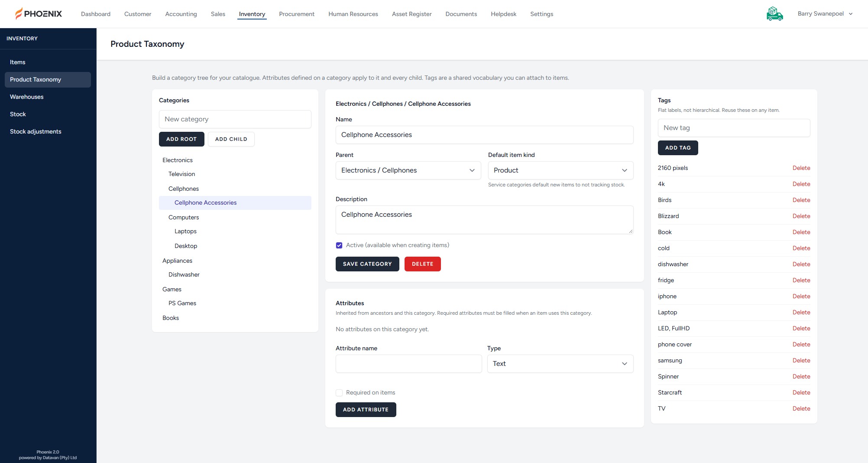The height and width of the screenshot is (463, 868).
Task: Go to Warehouses in the sidebar
Action: (48, 97)
